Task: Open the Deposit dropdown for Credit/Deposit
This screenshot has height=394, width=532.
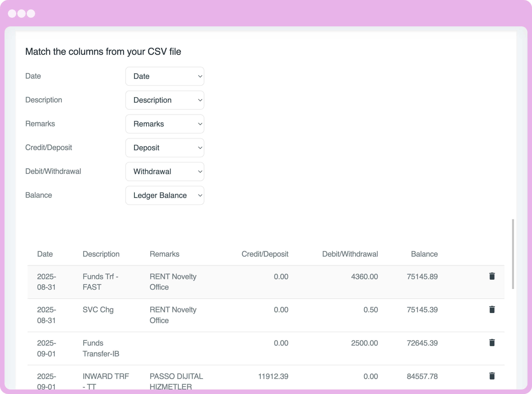Action: (164, 148)
